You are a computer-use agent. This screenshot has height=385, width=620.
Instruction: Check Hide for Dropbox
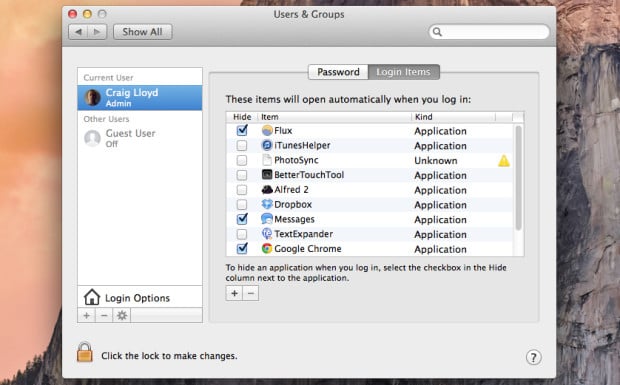tap(242, 204)
